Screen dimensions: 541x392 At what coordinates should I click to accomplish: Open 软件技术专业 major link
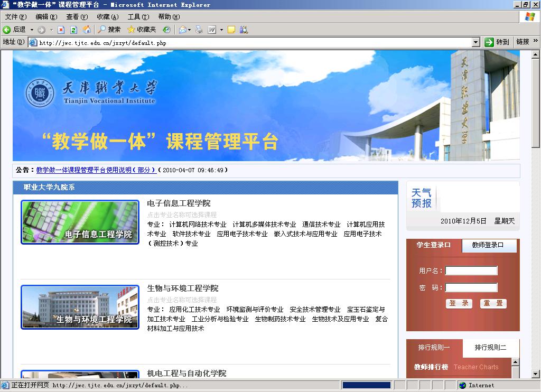point(191,234)
